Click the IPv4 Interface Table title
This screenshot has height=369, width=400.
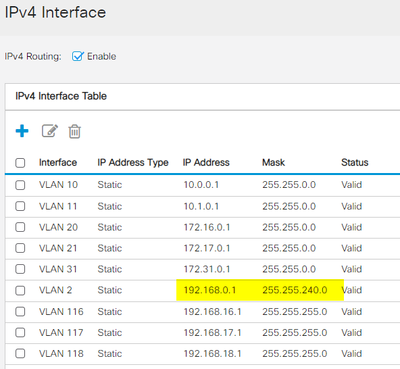pos(61,96)
